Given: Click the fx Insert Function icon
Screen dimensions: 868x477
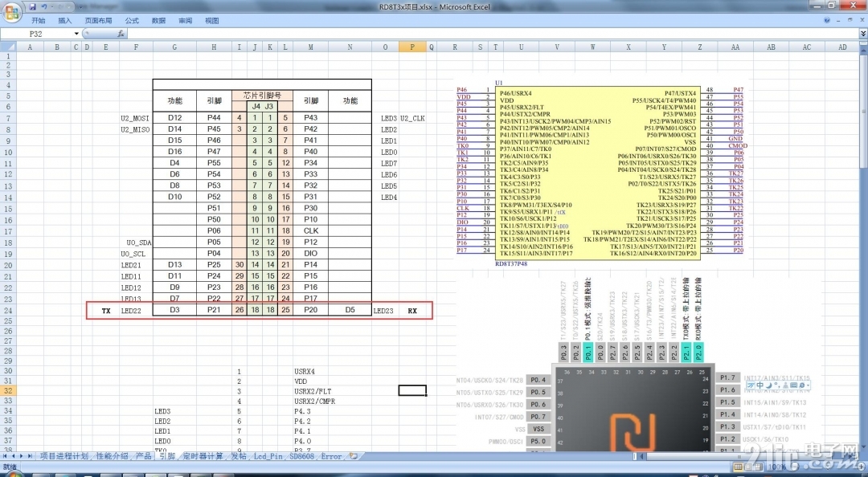Looking at the screenshot, I should [121, 34].
